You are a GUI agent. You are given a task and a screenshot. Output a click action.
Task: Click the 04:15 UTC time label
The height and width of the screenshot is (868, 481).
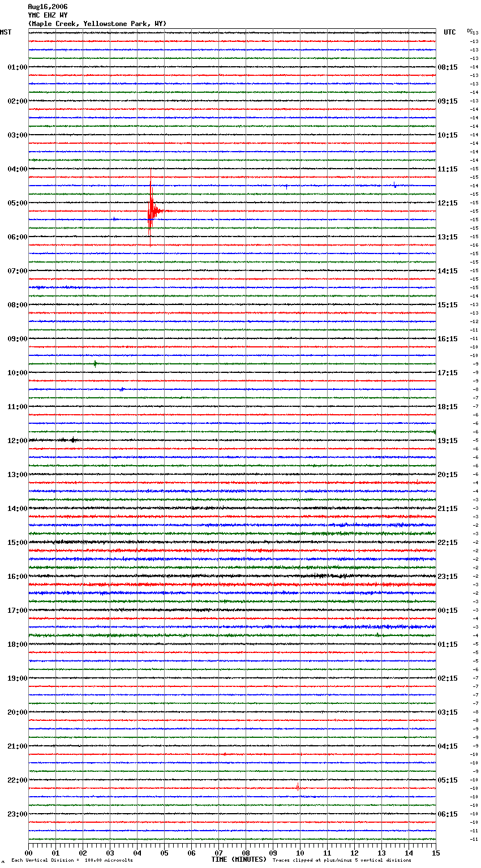(x=448, y=746)
